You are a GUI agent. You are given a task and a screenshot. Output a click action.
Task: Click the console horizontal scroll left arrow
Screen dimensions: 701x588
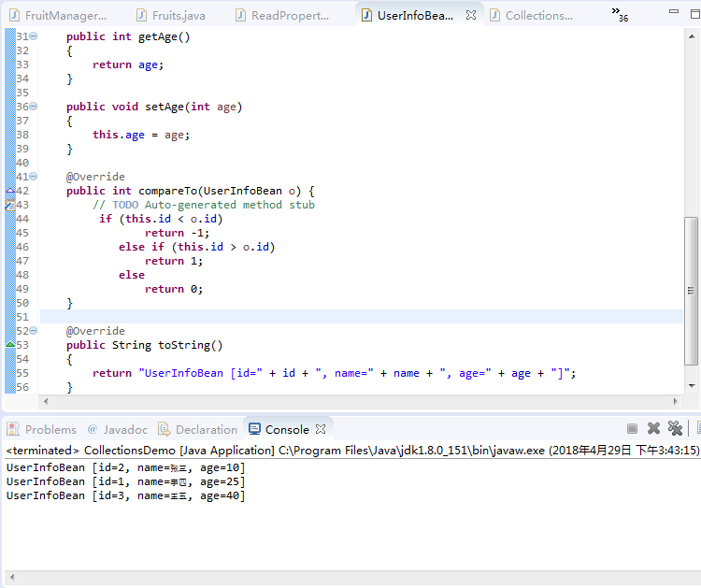pyautogui.click(x=12, y=577)
